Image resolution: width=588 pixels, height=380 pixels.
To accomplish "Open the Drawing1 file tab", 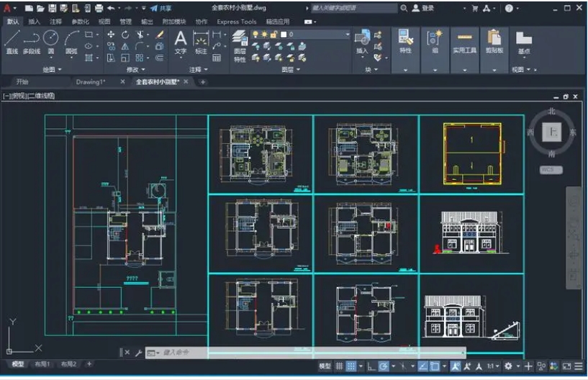I will click(91, 82).
